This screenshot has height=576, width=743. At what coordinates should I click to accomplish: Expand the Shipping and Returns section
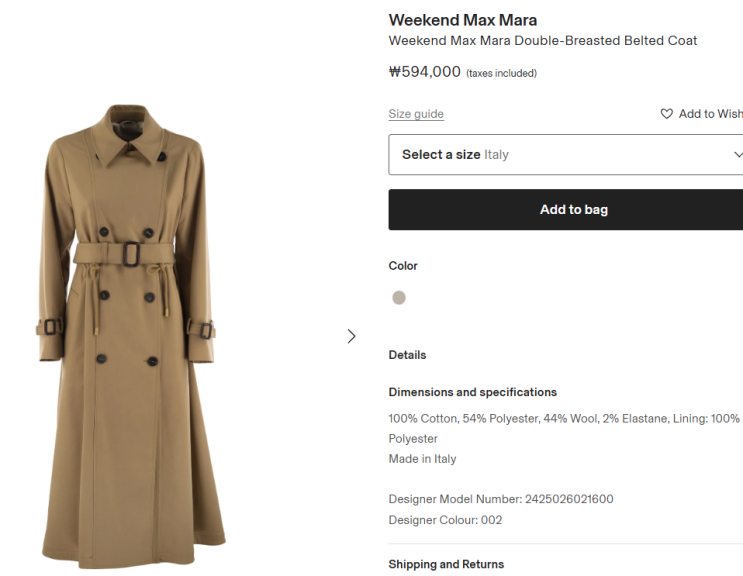click(x=446, y=564)
